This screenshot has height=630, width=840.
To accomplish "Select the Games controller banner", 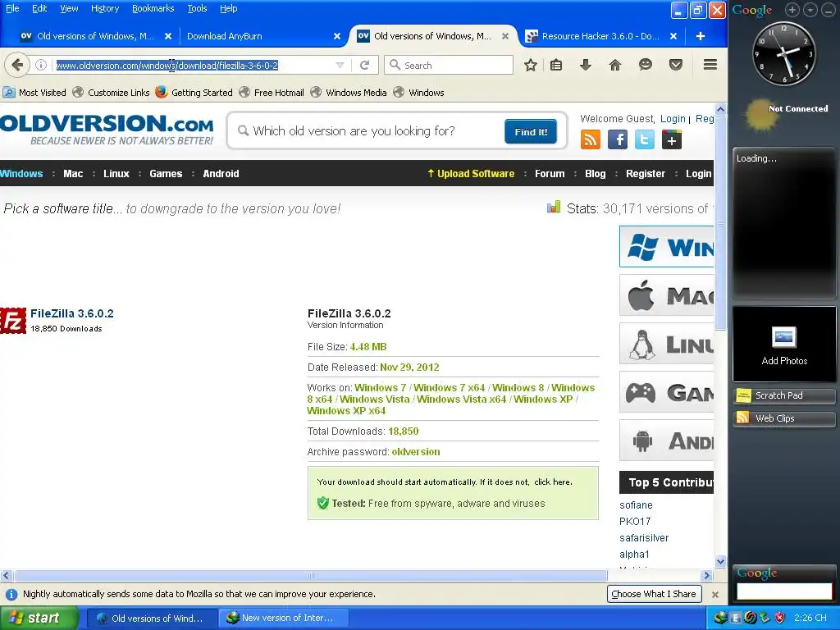I will click(666, 392).
